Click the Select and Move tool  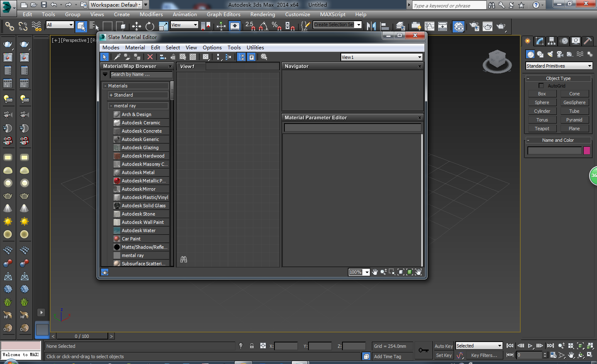pyautogui.click(x=136, y=26)
